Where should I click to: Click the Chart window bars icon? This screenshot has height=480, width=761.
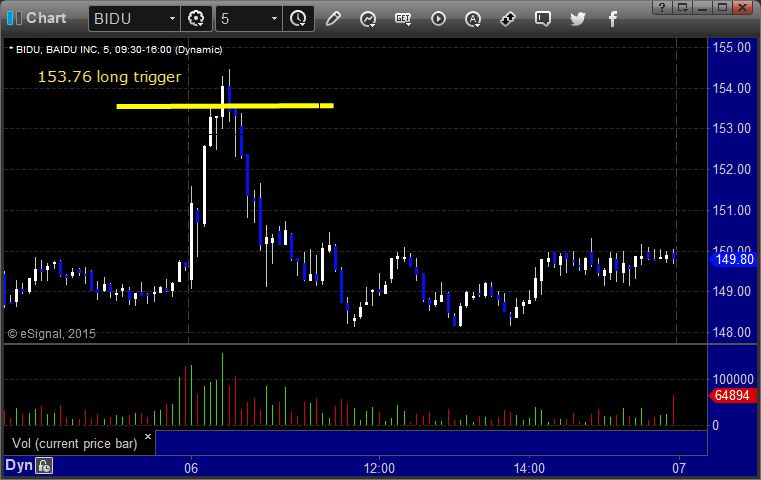pyautogui.click(x=14, y=18)
